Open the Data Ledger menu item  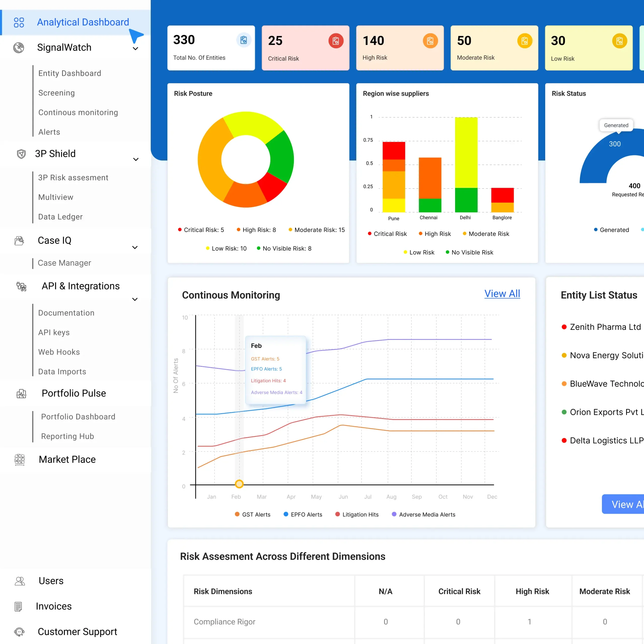pyautogui.click(x=60, y=217)
